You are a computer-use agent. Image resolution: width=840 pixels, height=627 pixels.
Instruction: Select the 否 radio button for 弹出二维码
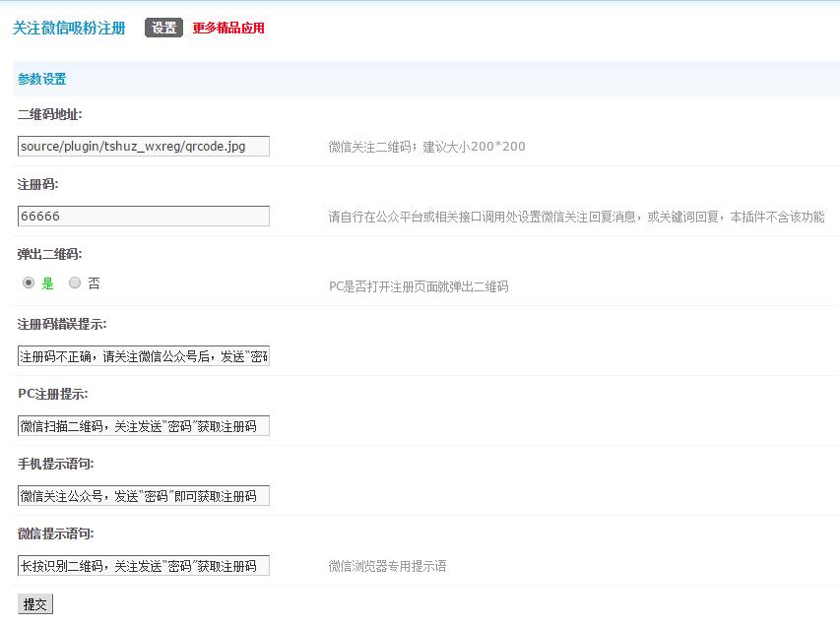coord(75,282)
